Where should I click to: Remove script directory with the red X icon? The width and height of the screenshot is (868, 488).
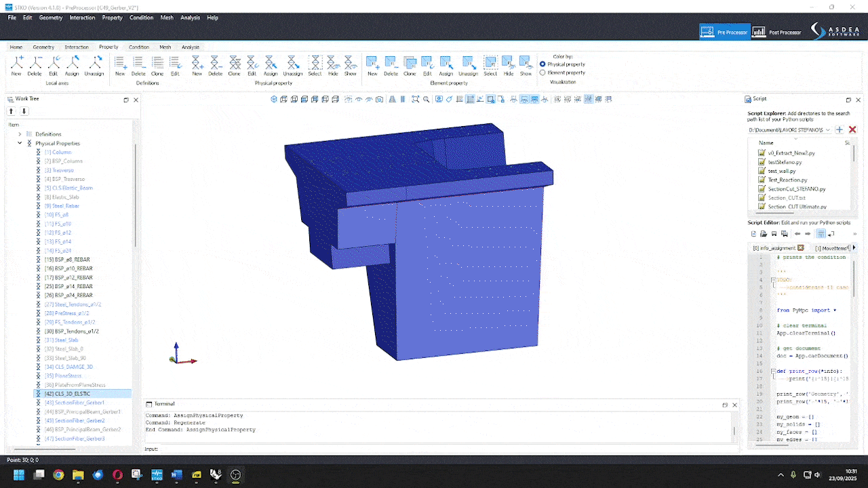point(852,129)
